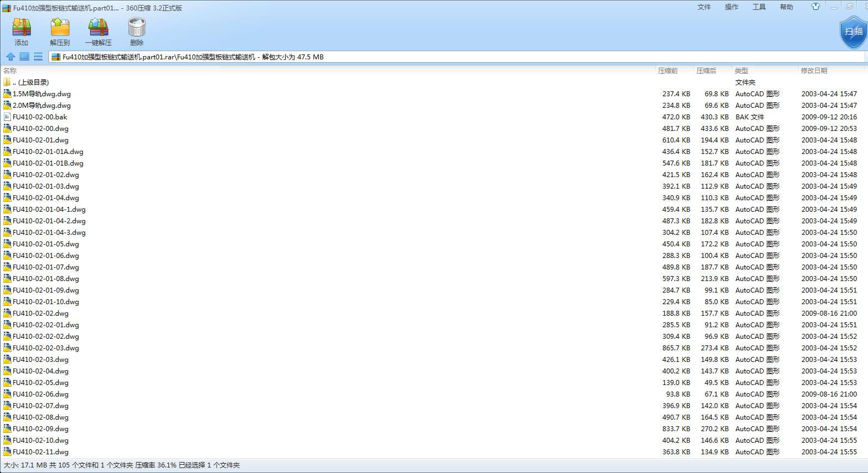Click the archive path address field
The width and height of the screenshot is (868, 473).
(x=457, y=57)
